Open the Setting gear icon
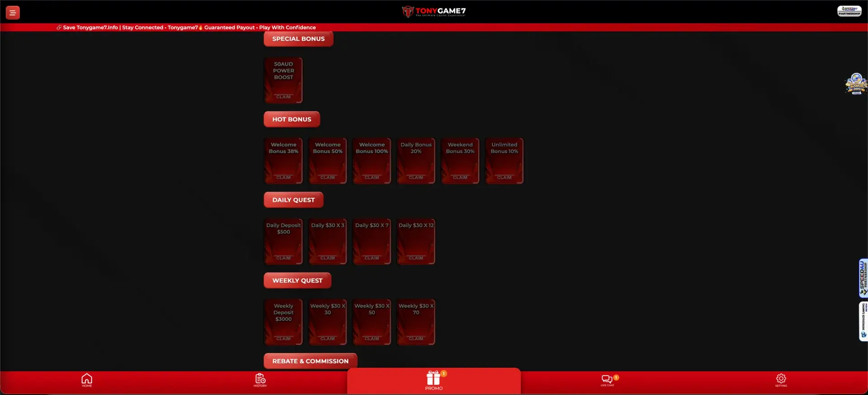Image resolution: width=868 pixels, height=395 pixels. (781, 380)
